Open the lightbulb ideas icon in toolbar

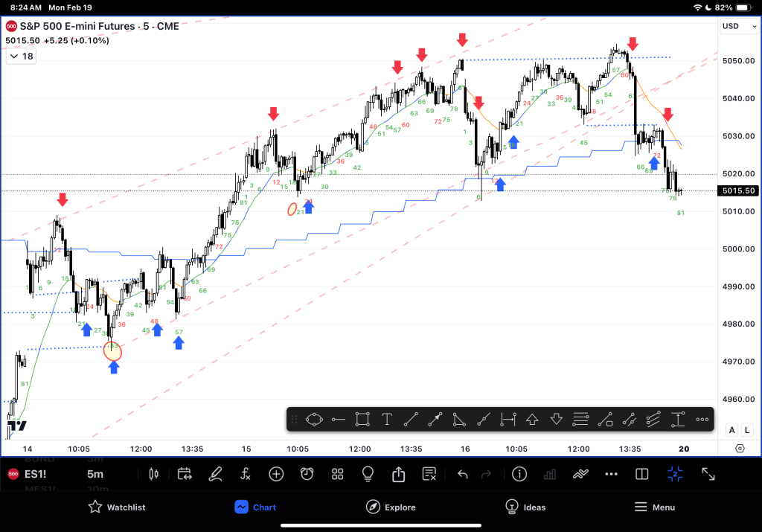(368, 474)
